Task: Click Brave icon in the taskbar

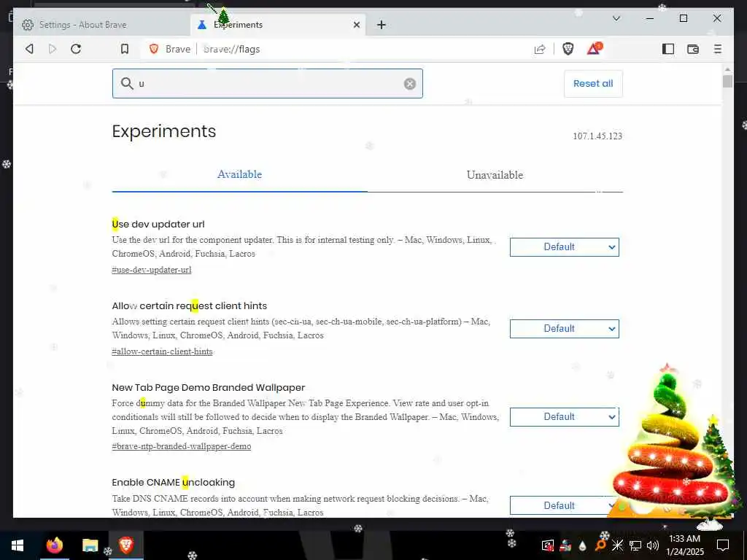Action: coord(125,545)
